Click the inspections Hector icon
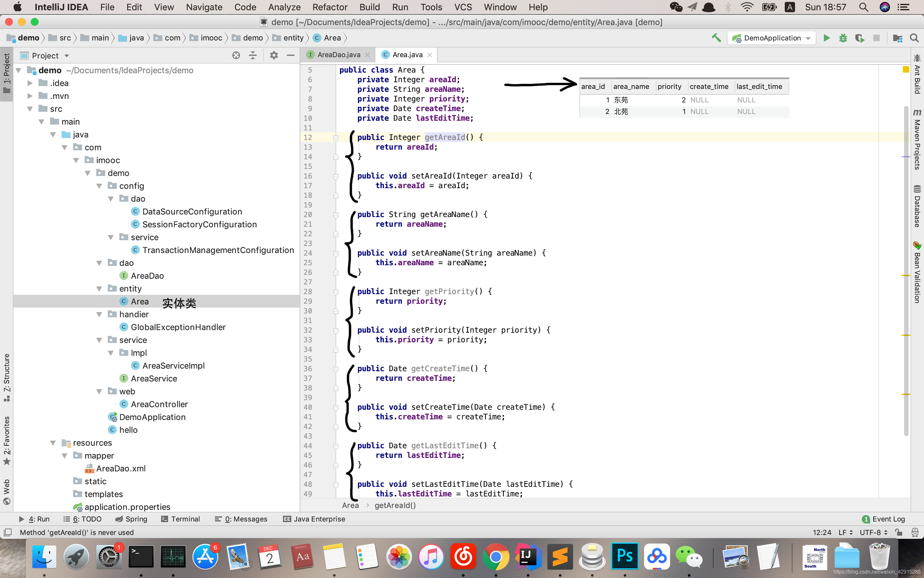Image resolution: width=924 pixels, height=578 pixels. [915, 532]
